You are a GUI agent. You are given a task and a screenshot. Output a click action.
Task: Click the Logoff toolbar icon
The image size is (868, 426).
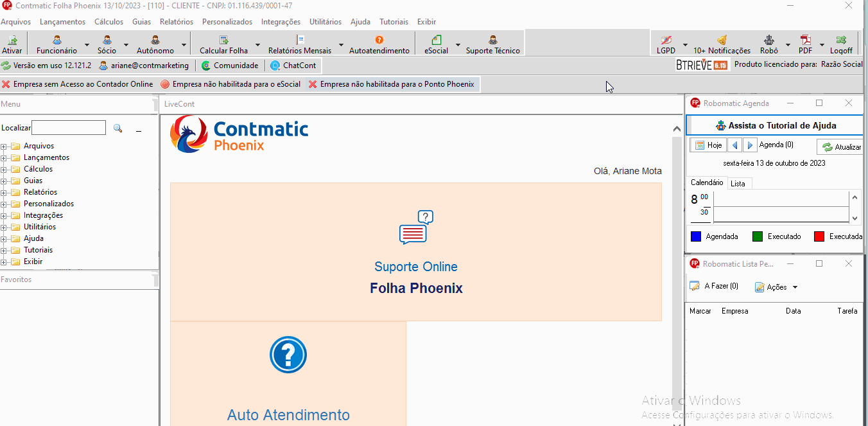click(x=841, y=40)
